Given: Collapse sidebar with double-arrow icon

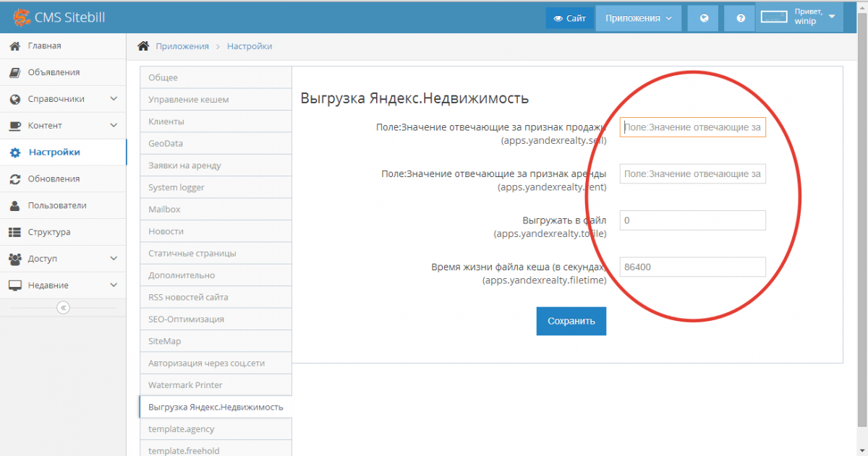Looking at the screenshot, I should [x=63, y=308].
